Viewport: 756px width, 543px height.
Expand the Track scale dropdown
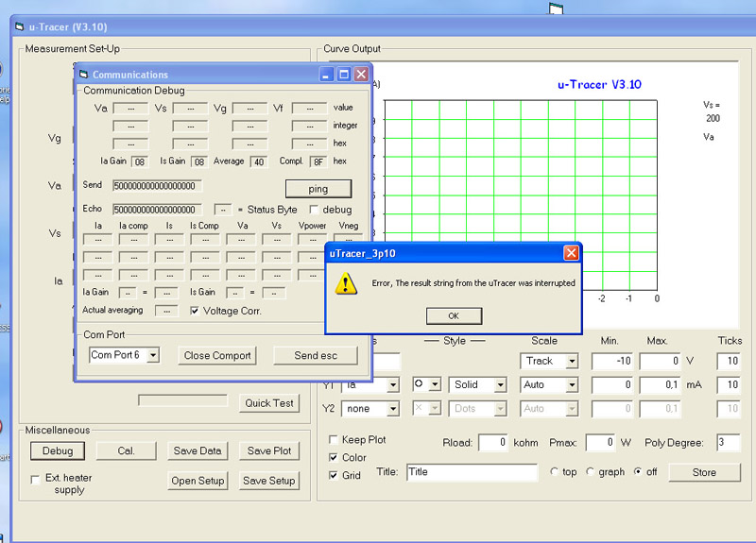pyautogui.click(x=571, y=362)
